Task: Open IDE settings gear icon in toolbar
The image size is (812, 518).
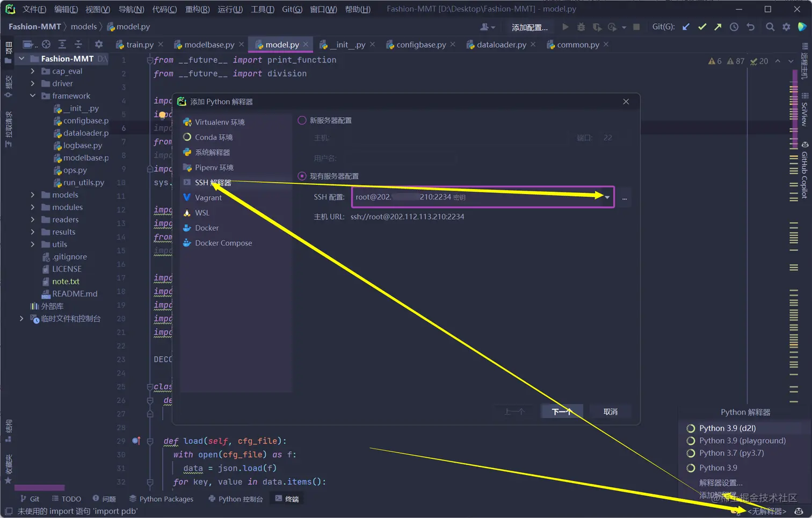Action: pos(786,27)
